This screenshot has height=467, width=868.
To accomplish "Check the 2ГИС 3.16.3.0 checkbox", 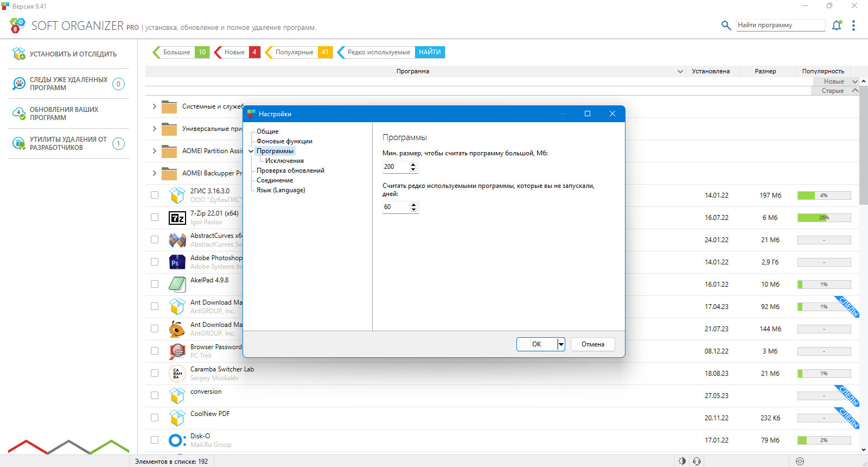I will pos(155,195).
